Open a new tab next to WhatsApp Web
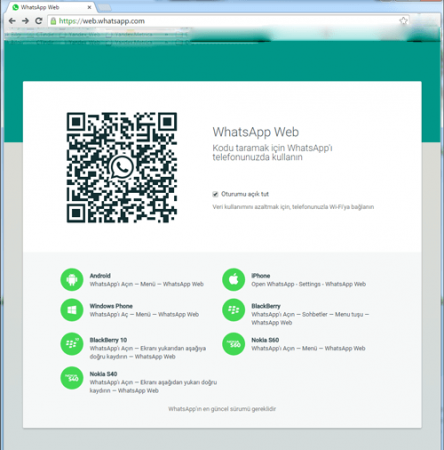Image resolution: width=444 pixels, height=450 pixels. (105, 7)
